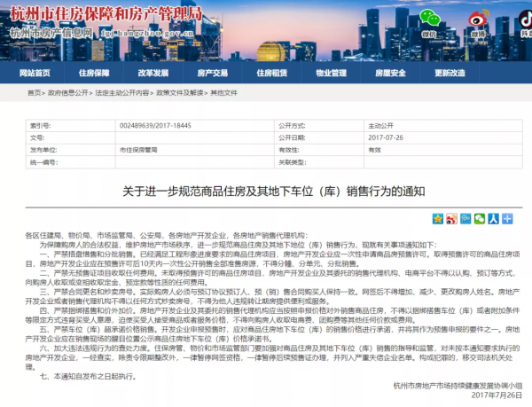Image resolution: width=532 pixels, height=407 pixels.
Task: Click the 杭州市住房保障和房产管理局 site title
Action: (x=106, y=14)
